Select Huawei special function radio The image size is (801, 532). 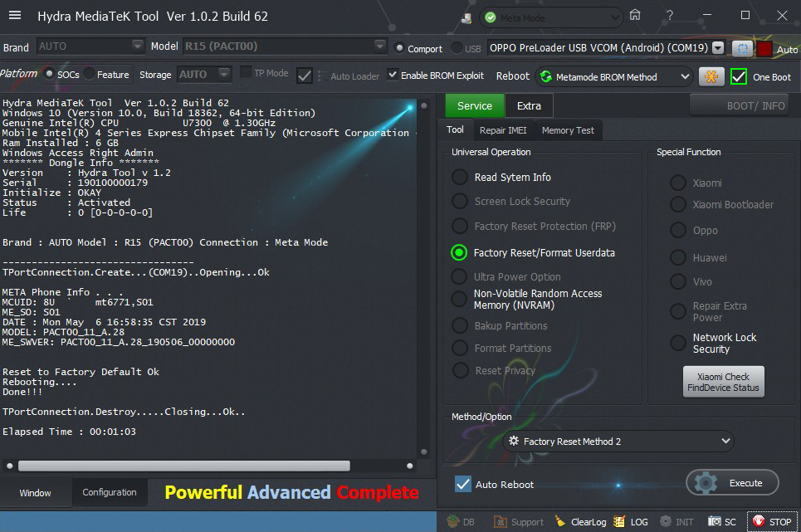(678, 257)
